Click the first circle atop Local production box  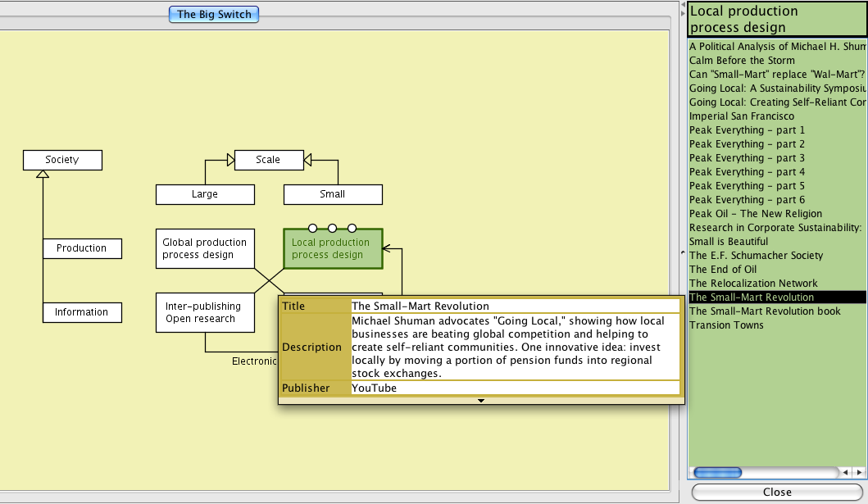[x=312, y=228]
